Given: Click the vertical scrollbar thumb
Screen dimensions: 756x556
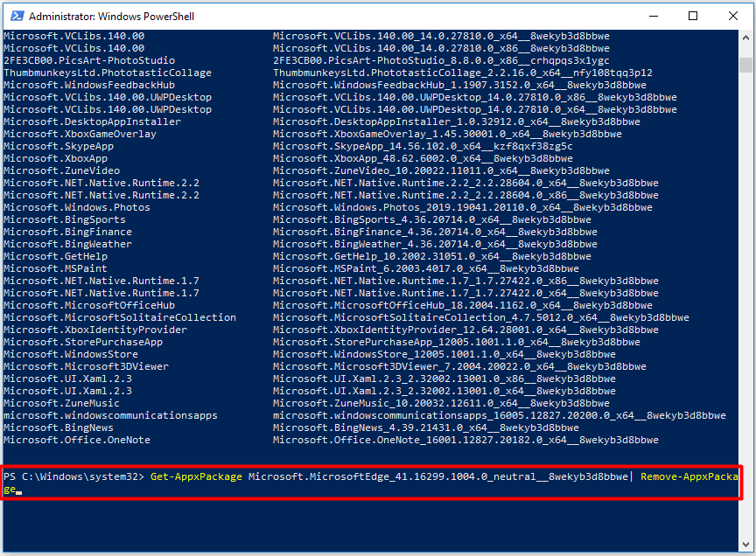Looking at the screenshot, I should coord(745,65).
